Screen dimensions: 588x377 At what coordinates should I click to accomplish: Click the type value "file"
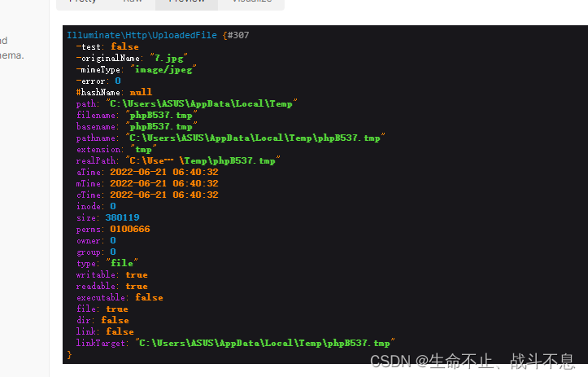point(122,263)
